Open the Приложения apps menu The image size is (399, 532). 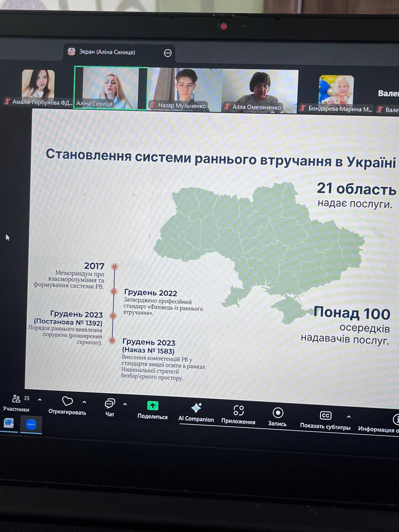click(x=238, y=411)
